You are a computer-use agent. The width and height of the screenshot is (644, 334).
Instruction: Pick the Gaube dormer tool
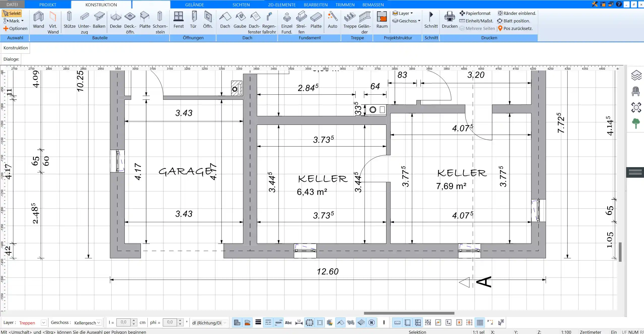240,20
